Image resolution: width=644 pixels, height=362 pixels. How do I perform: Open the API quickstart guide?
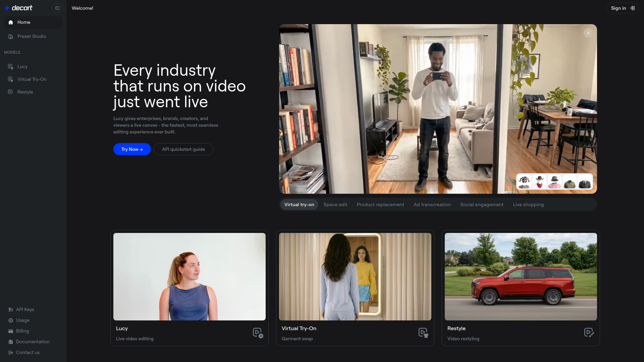(x=183, y=149)
